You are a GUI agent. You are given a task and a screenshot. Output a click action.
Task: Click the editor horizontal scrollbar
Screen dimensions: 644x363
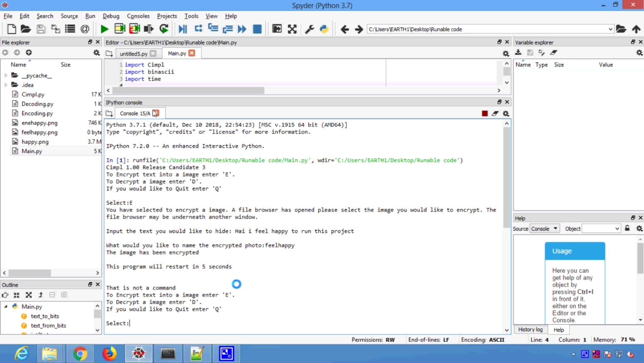[188, 91]
